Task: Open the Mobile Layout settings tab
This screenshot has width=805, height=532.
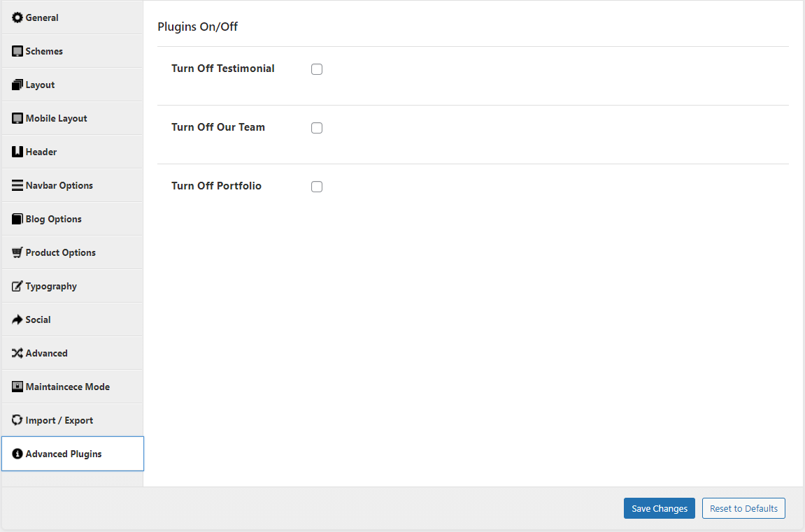Action: click(57, 118)
